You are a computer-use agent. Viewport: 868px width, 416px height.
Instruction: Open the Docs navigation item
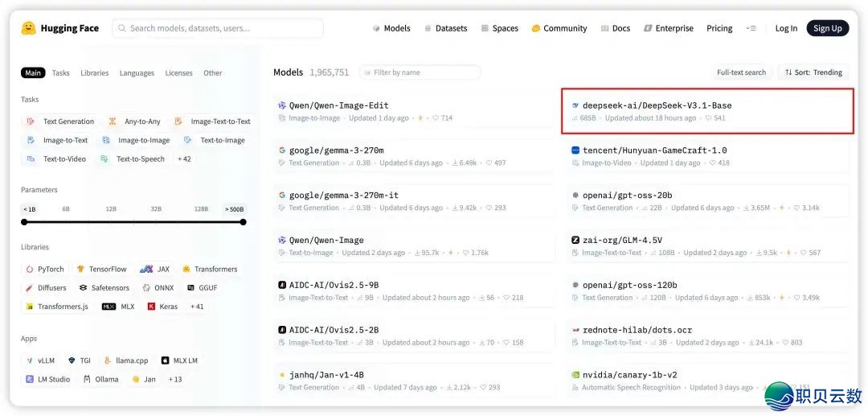[x=616, y=28]
